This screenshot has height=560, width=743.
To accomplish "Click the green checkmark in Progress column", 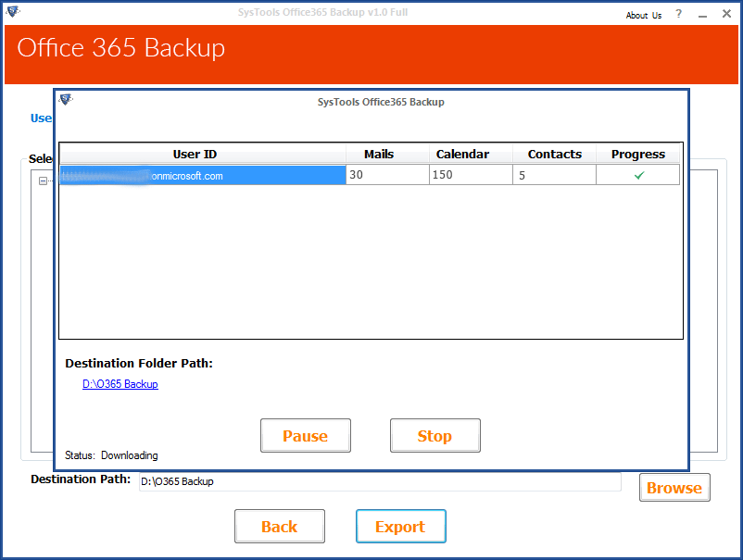I will click(638, 175).
